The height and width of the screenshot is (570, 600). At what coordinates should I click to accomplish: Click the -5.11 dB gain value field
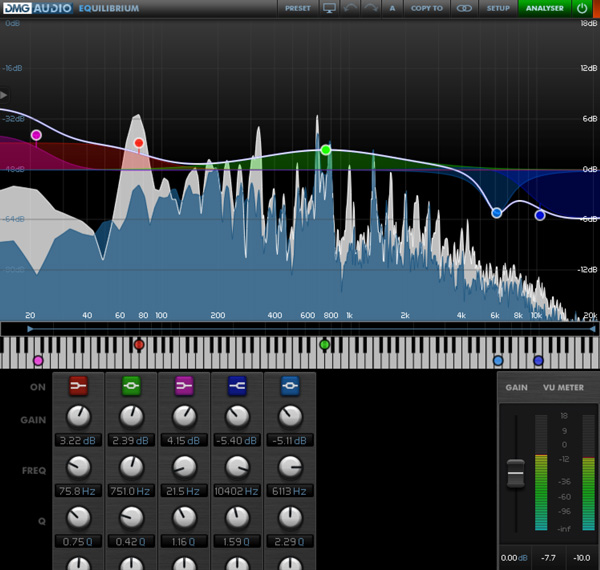(290, 440)
